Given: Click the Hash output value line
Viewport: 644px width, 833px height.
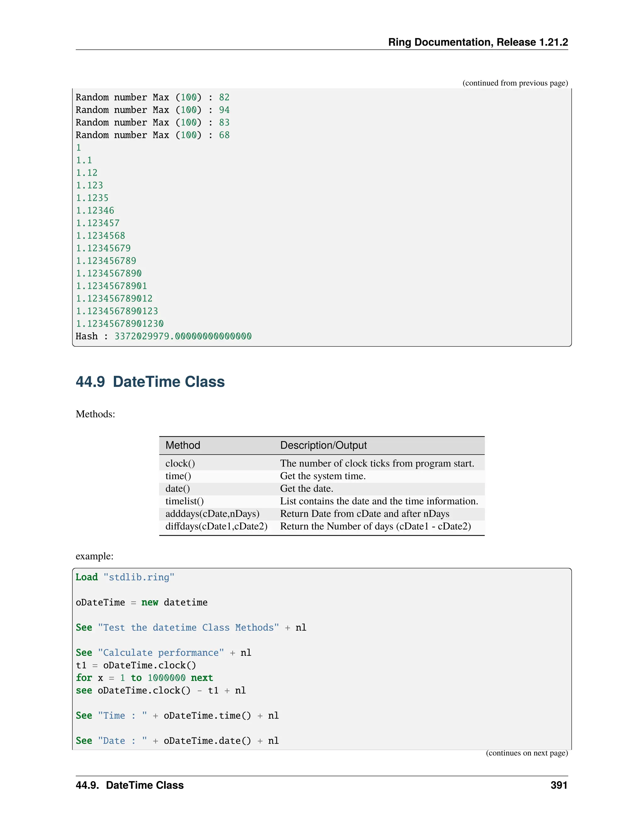Looking at the screenshot, I should pos(163,336).
